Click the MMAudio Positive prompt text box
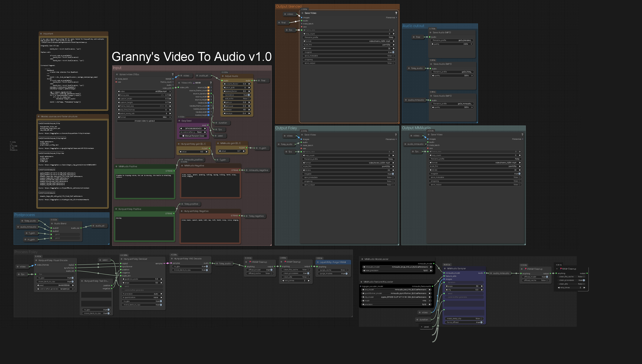 click(145, 186)
